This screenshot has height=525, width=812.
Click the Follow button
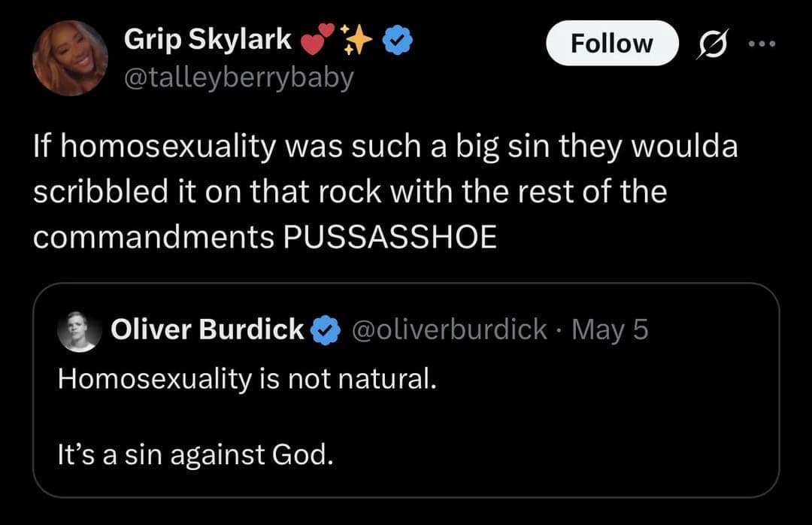tap(611, 44)
